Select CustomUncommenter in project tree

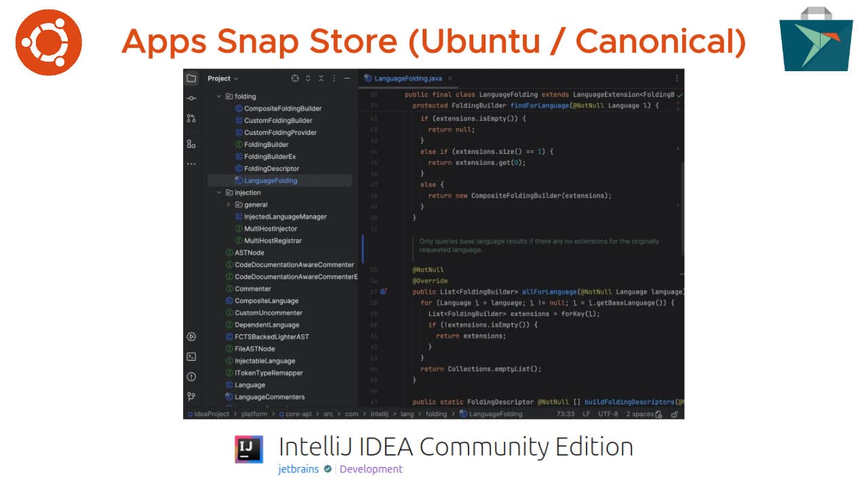coord(264,313)
